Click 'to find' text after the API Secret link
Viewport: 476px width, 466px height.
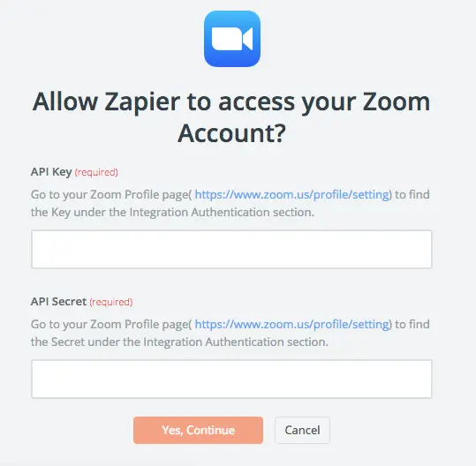click(412, 324)
